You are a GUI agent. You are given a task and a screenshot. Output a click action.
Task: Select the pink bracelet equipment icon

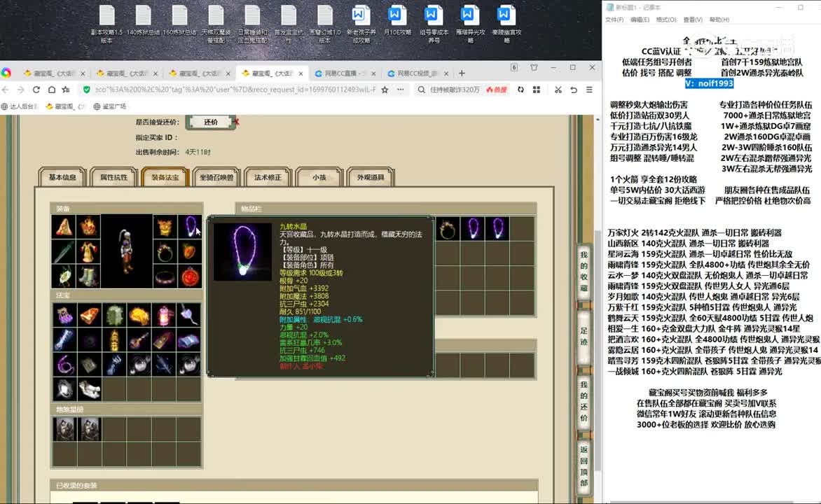tap(165, 276)
